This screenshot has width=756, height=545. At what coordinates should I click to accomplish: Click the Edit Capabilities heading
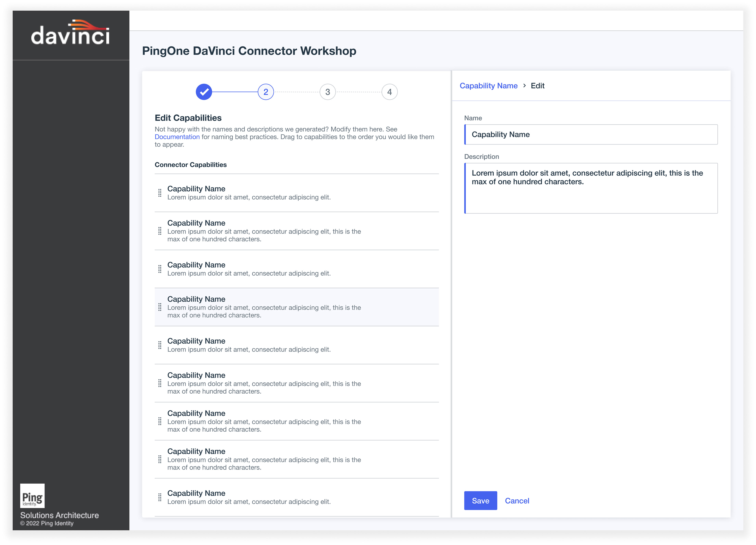click(188, 118)
